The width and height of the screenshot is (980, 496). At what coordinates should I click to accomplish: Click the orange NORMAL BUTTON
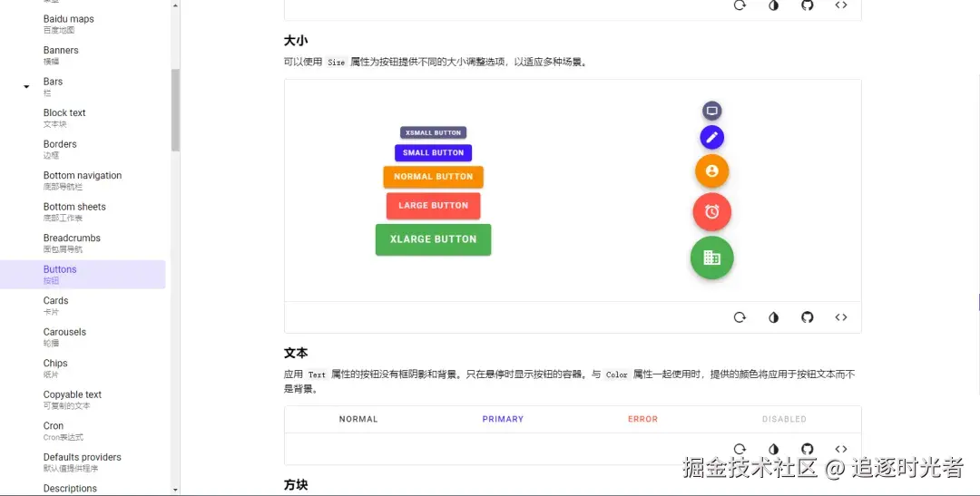(x=433, y=177)
